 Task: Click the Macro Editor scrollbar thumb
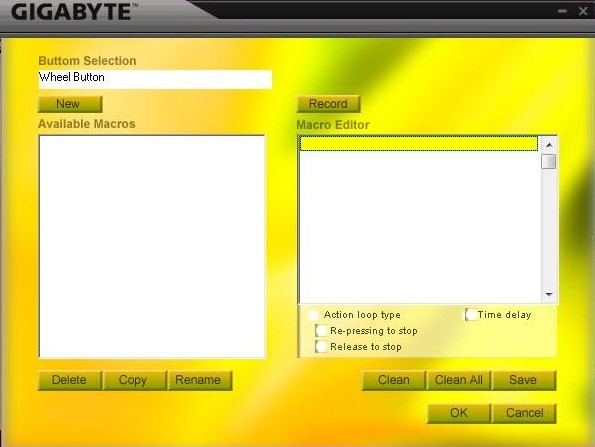pyautogui.click(x=549, y=162)
